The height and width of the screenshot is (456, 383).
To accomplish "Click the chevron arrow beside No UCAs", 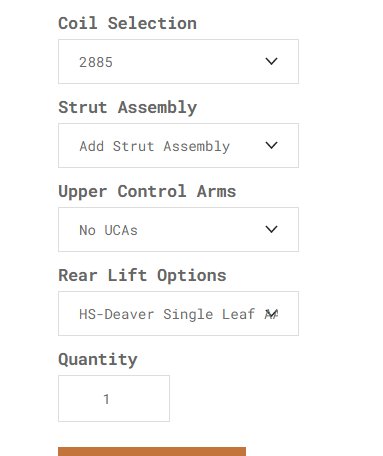I will click(271, 229).
